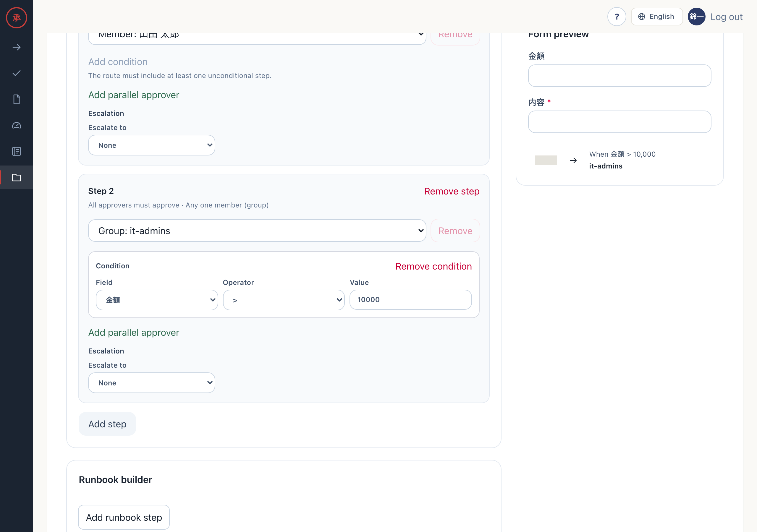Click the red 承 app logo
The image size is (757, 532).
pyautogui.click(x=17, y=17)
